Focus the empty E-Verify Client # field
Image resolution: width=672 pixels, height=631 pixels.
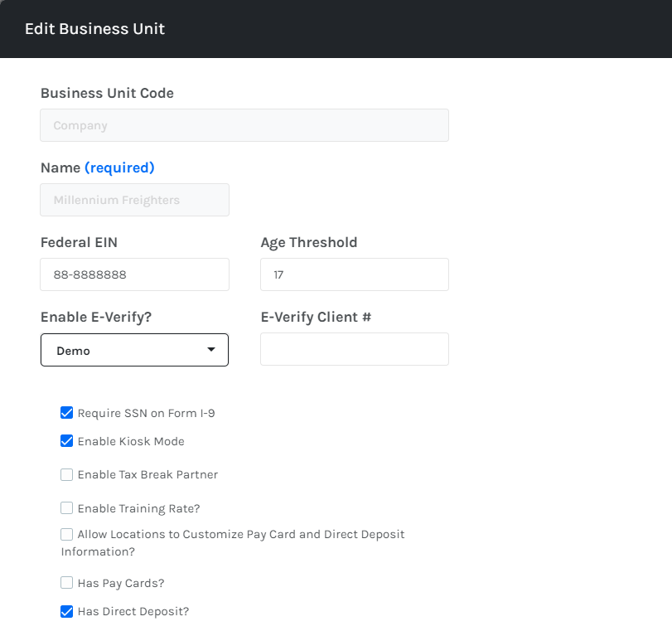click(355, 349)
